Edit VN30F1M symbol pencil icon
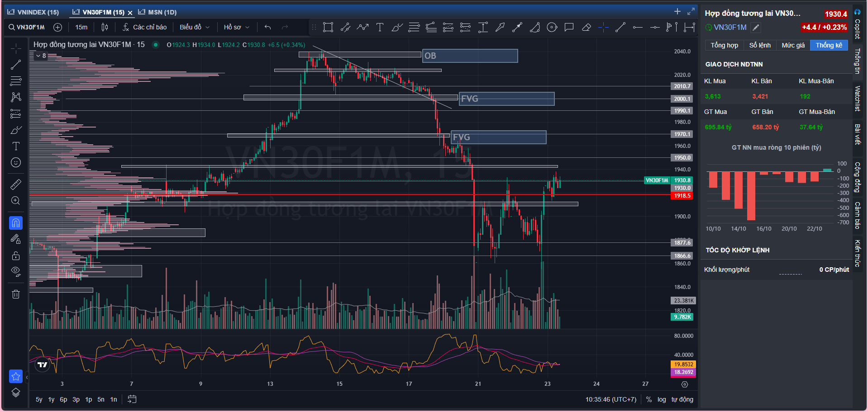 tap(755, 28)
